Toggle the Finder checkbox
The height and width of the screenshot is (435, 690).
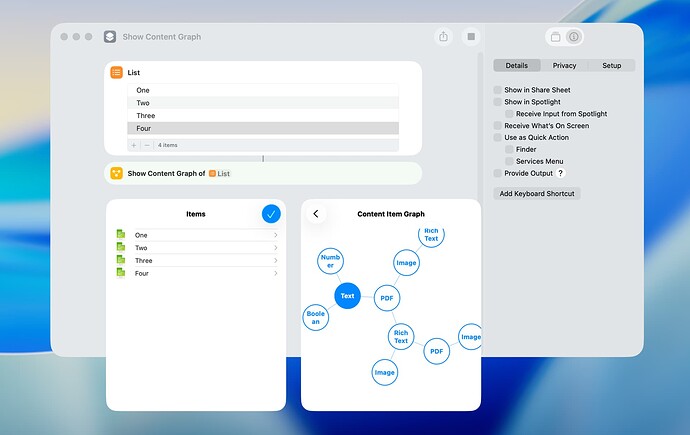coord(509,149)
